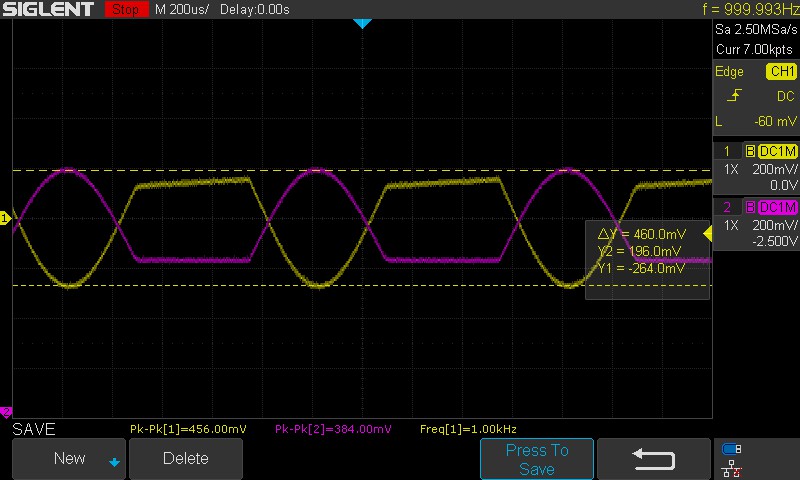
Task: Click the Y2 = 196.0mV cursor readout
Action: (639, 251)
